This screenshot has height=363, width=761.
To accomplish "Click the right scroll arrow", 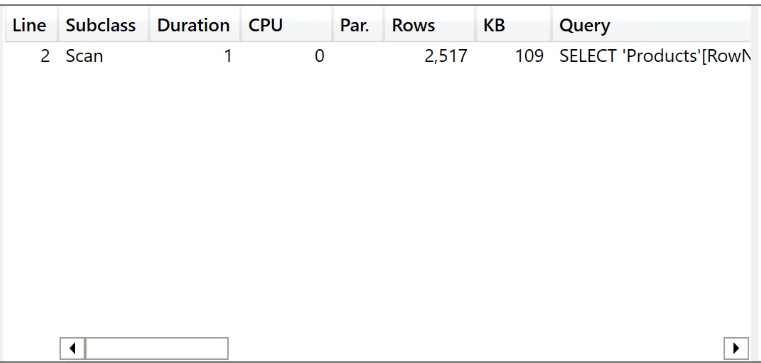I will click(x=736, y=348).
